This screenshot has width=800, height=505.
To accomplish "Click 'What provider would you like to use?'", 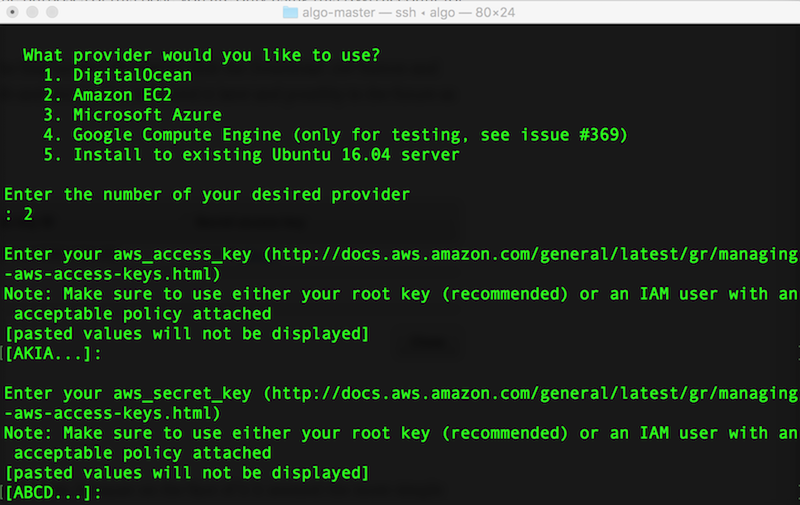I will 202,55.
